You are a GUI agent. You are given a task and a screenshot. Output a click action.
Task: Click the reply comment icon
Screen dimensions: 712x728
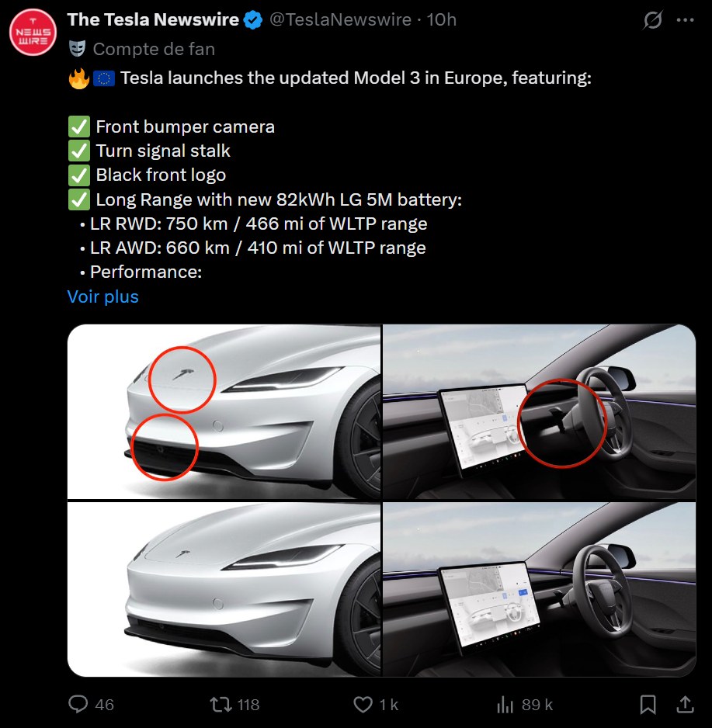78,704
